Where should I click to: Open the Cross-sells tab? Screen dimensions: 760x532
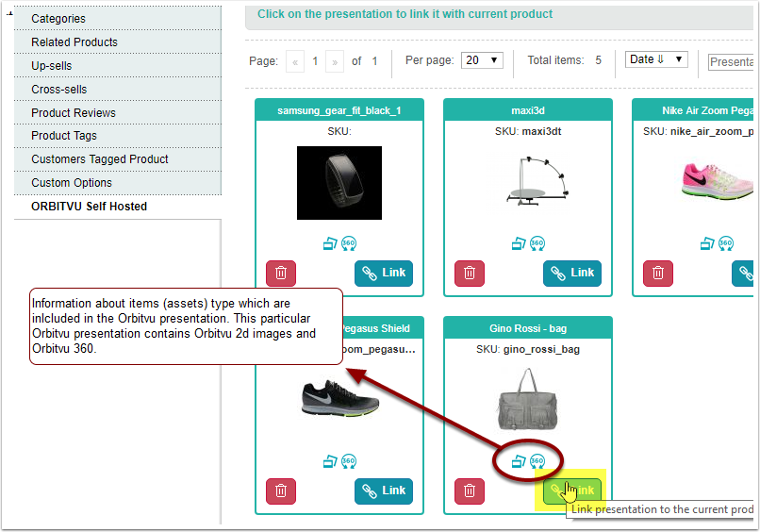(x=118, y=90)
